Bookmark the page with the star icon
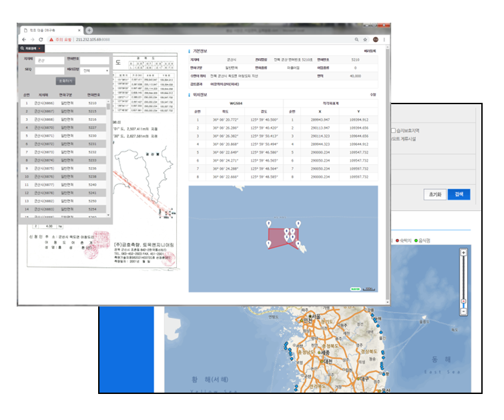 click(x=365, y=39)
